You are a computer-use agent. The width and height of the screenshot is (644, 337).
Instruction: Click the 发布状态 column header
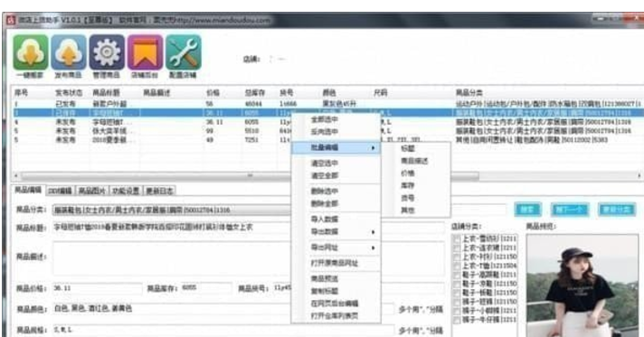(69, 93)
